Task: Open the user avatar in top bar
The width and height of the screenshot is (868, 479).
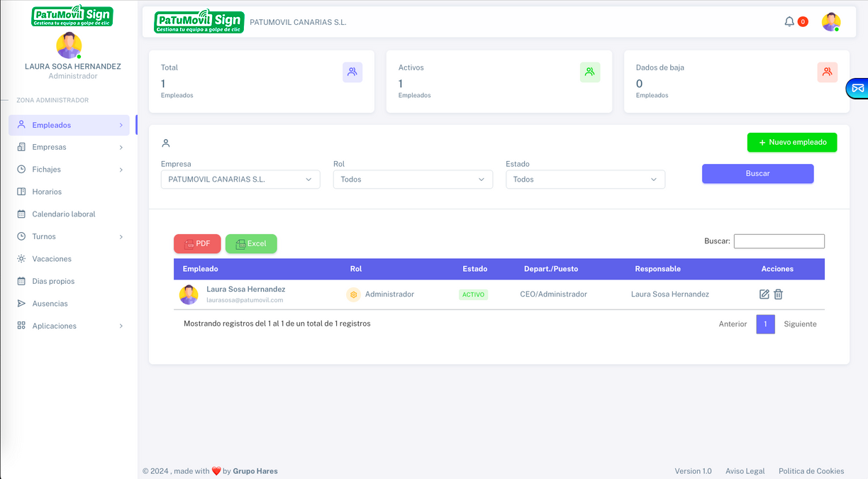Action: 830,22
